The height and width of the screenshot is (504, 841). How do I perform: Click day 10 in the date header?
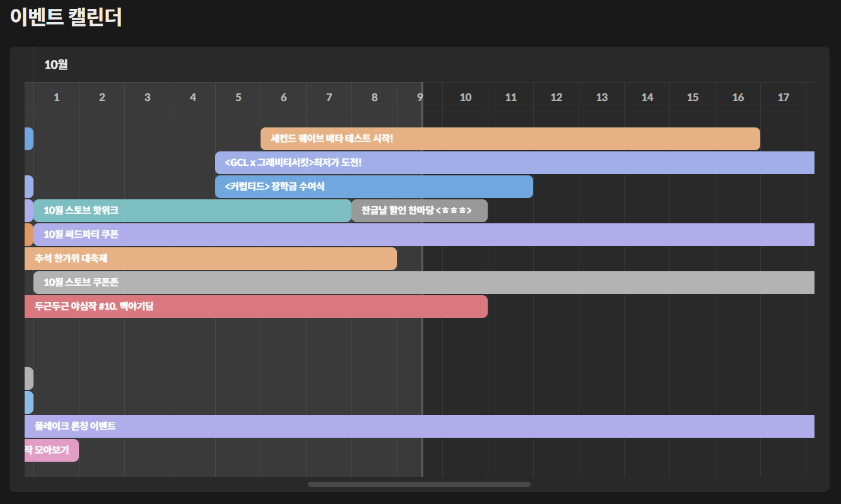(x=466, y=97)
